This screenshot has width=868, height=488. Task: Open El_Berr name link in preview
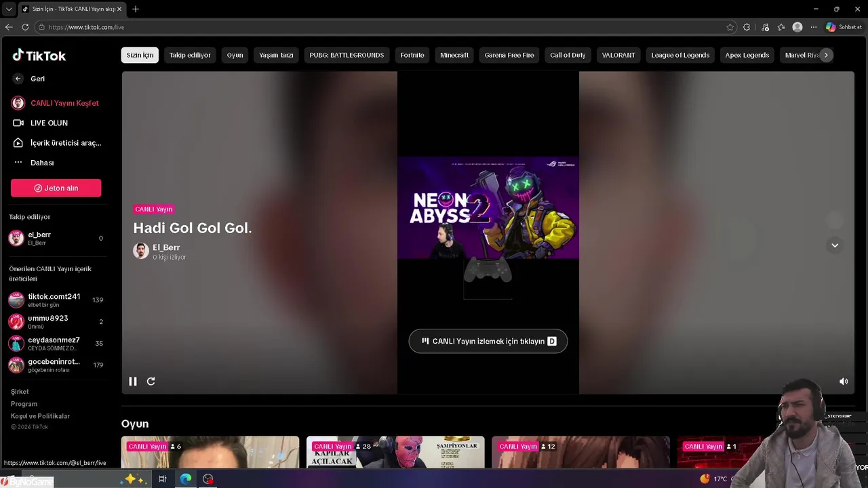(166, 247)
